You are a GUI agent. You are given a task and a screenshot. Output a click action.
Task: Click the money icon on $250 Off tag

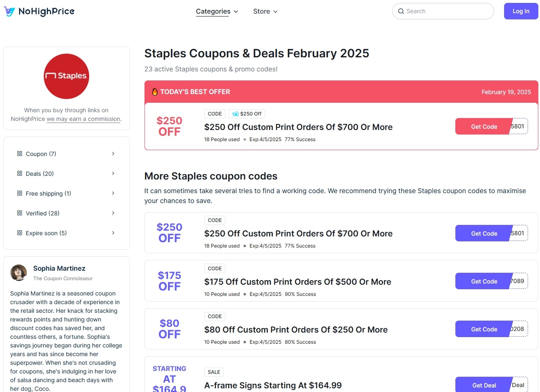(235, 114)
